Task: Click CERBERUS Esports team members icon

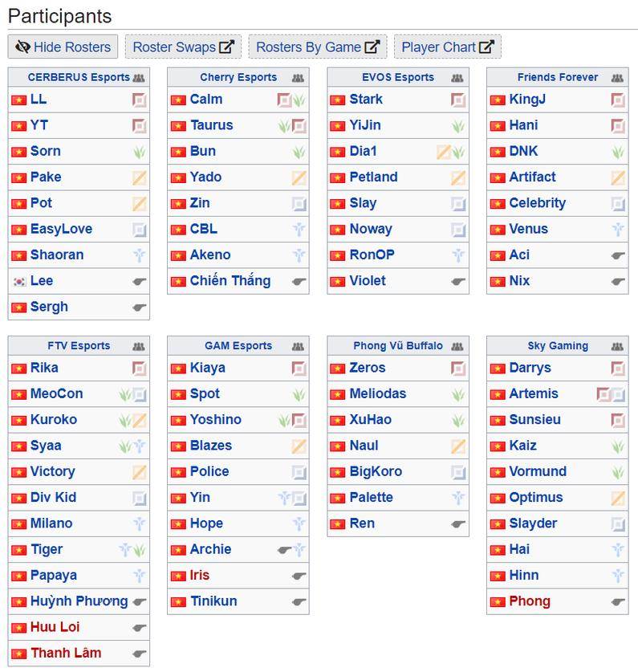Action: point(140,78)
